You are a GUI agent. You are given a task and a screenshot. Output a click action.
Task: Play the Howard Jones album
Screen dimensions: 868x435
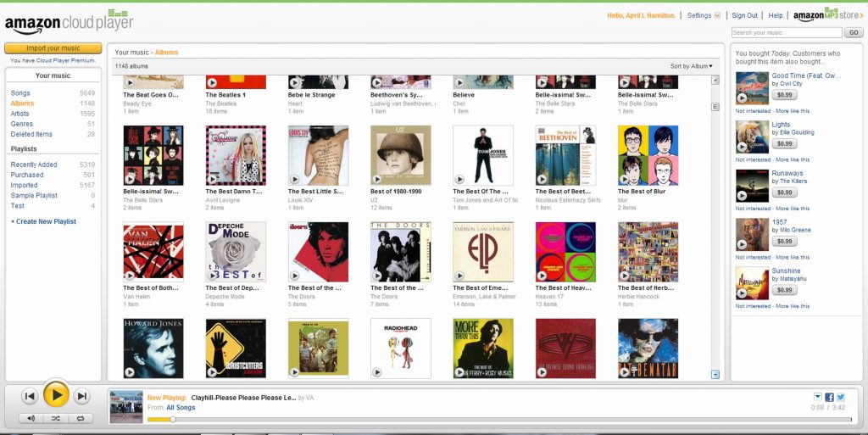tap(130, 372)
